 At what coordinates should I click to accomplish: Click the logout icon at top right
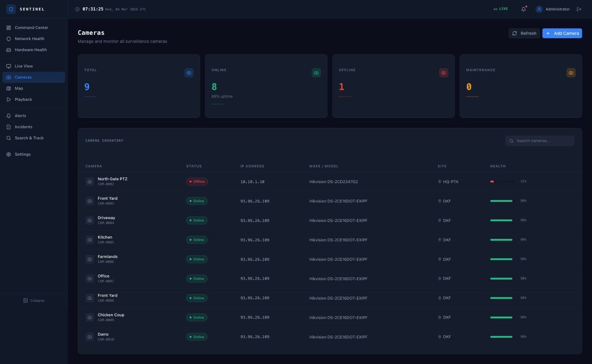click(x=579, y=9)
